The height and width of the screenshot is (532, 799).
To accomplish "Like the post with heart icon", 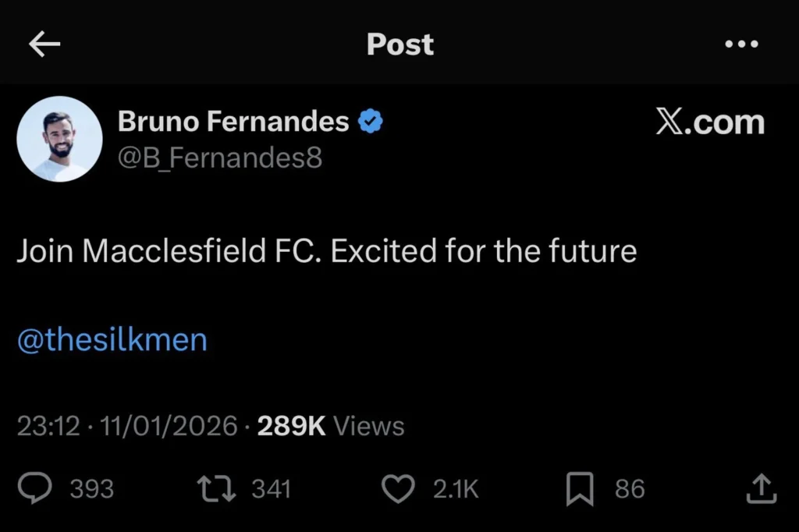I will point(399,489).
